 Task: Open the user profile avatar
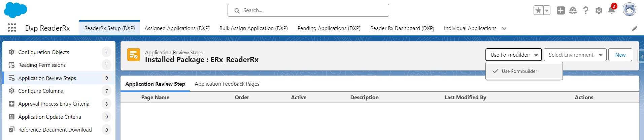[629, 10]
